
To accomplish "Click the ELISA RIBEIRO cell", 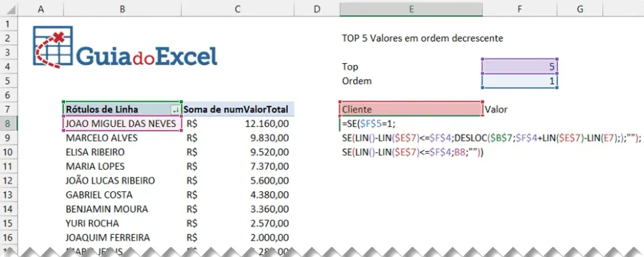I will coord(122,152).
